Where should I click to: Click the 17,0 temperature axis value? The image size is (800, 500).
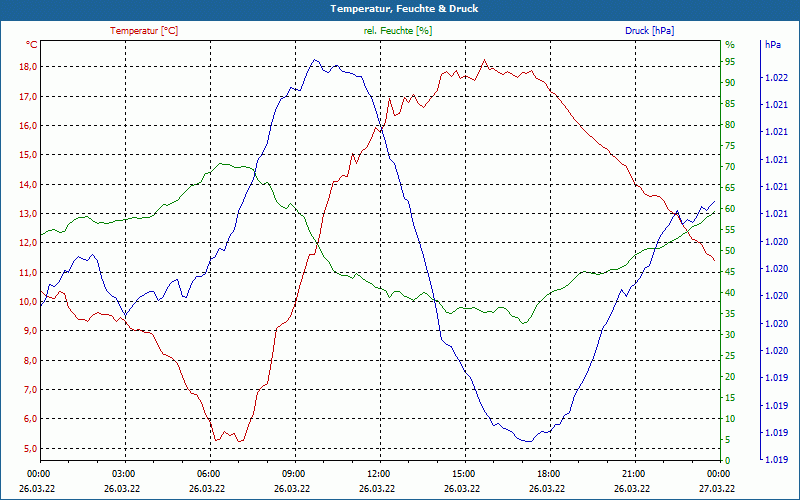(28, 96)
